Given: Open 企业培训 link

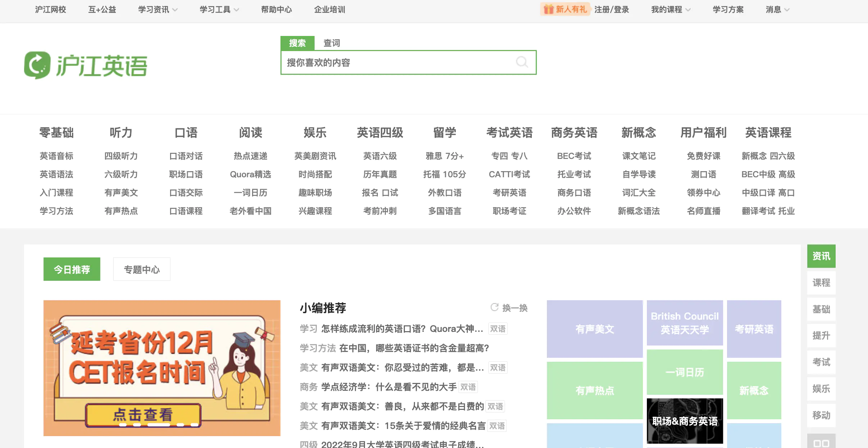Looking at the screenshot, I should tap(330, 10).
